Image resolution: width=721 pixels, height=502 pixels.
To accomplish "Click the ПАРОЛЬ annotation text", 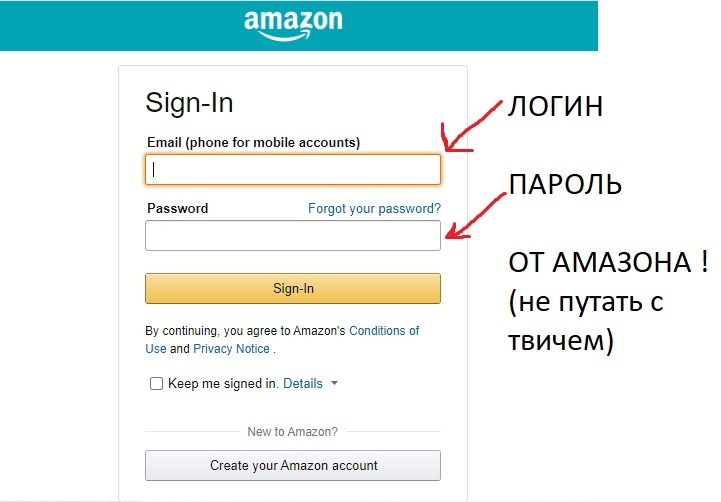I will [x=565, y=184].
